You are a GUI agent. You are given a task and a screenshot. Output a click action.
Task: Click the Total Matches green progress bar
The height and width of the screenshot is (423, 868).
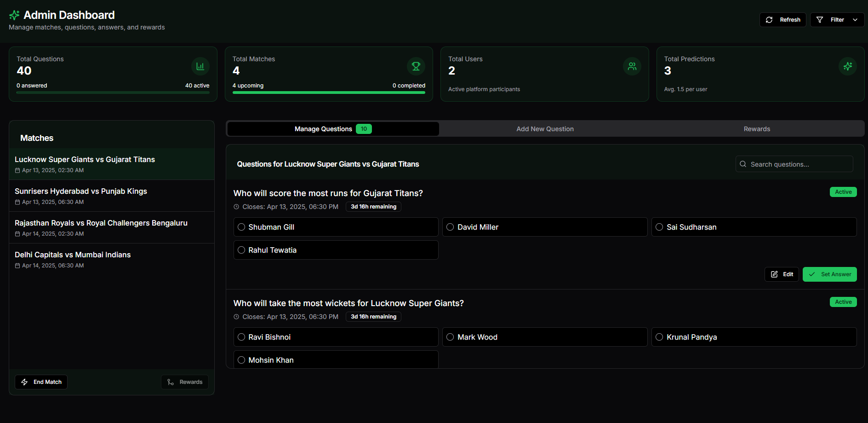[x=329, y=93]
